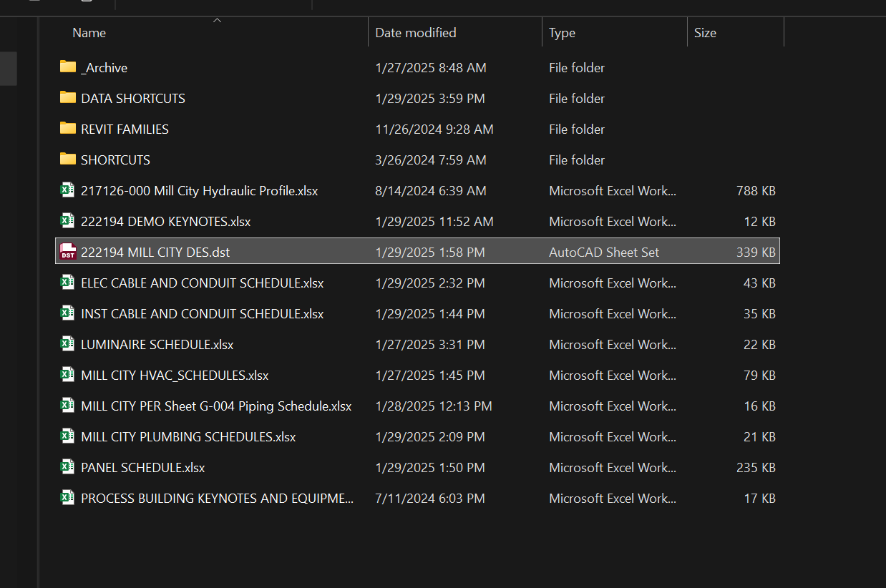The image size is (886, 588).
Task: Click the DATA SHORTCUTS folder icon
Action: (68, 98)
